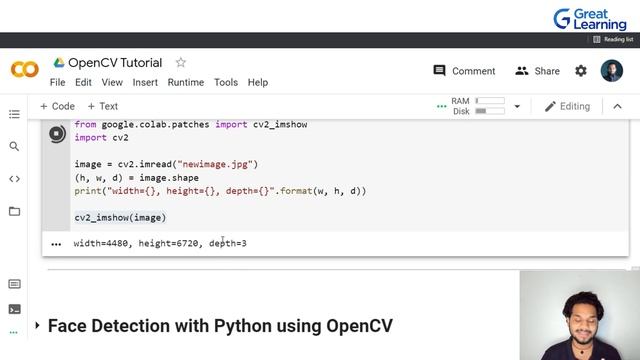The height and width of the screenshot is (360, 640).
Task: Click the cv2_imshow(image) code line
Action: pyautogui.click(x=120, y=218)
